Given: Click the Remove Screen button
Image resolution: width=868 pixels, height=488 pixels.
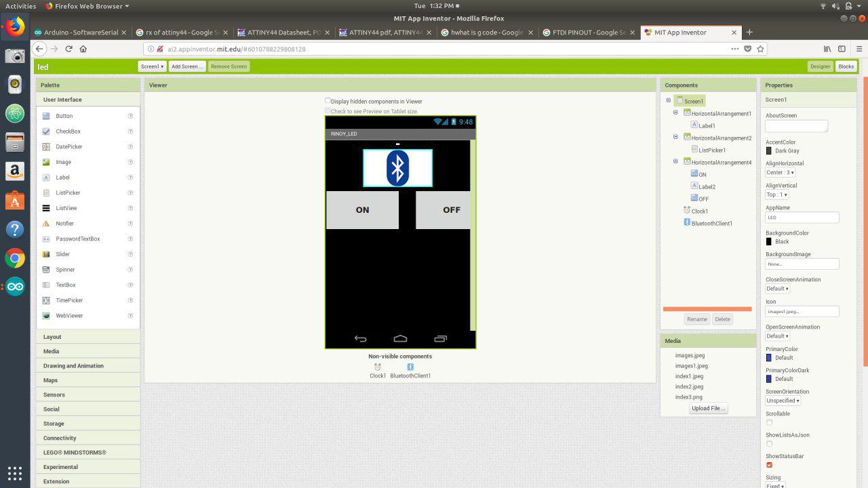Looking at the screenshot, I should click(229, 66).
